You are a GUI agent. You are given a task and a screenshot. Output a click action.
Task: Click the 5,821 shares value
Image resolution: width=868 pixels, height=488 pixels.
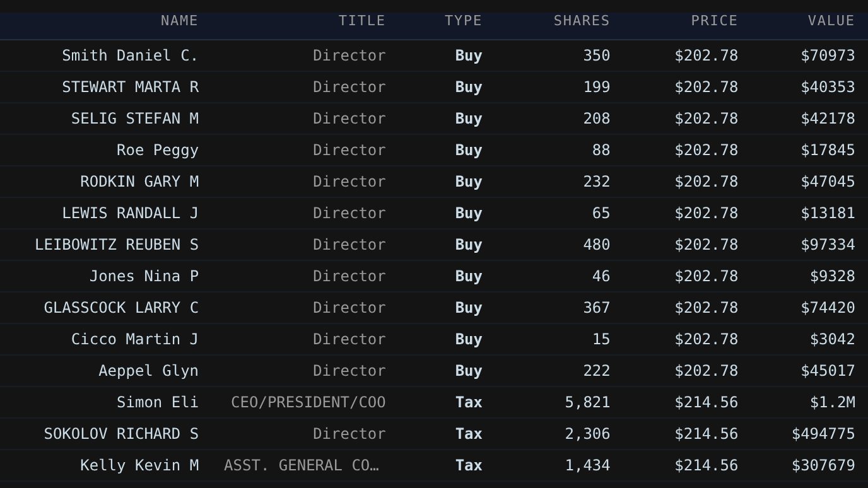(x=587, y=402)
